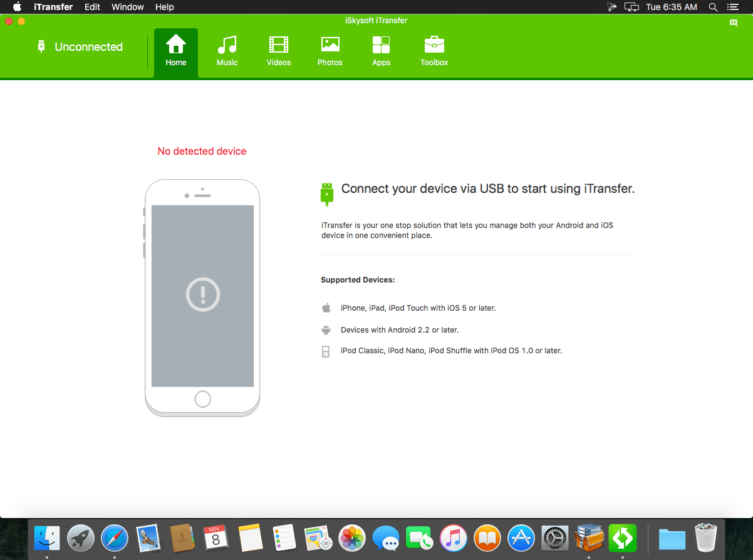Open the Photos app in the Dock

pyautogui.click(x=351, y=537)
